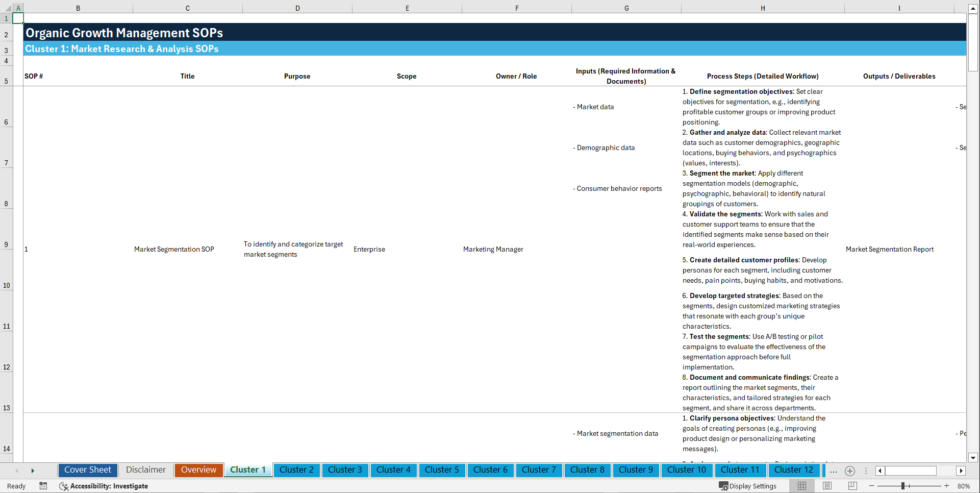The image size is (980, 493).
Task: Open Page Layout view from status bar
Action: point(826,486)
